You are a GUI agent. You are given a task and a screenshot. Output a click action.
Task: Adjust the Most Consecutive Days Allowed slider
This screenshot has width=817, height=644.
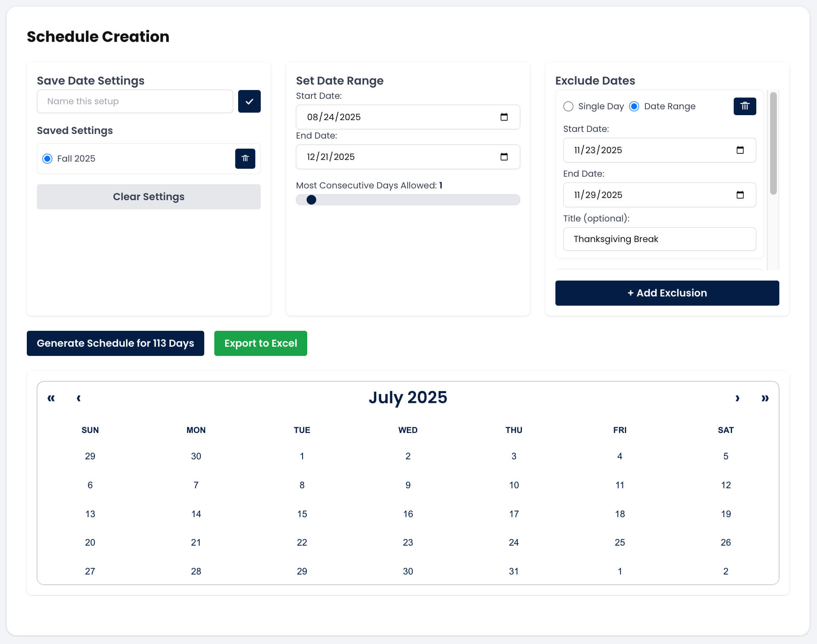[311, 200]
